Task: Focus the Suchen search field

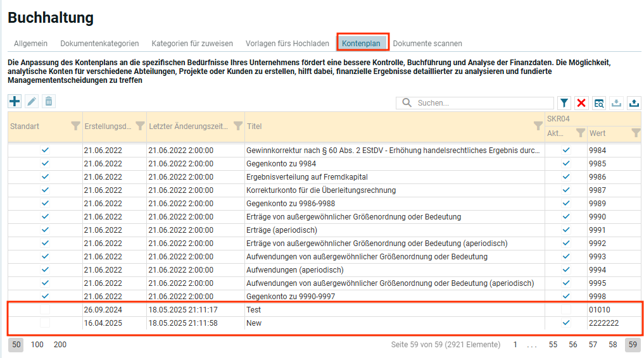Action: [x=481, y=102]
